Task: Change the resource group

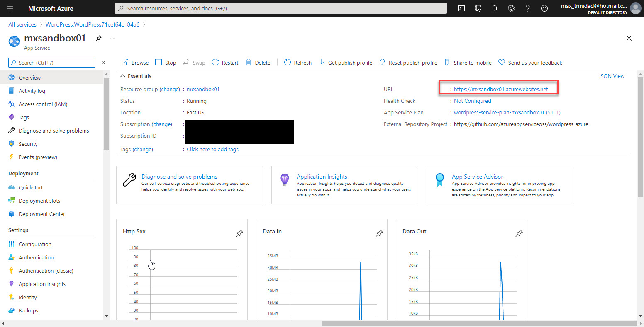Action: pos(170,89)
